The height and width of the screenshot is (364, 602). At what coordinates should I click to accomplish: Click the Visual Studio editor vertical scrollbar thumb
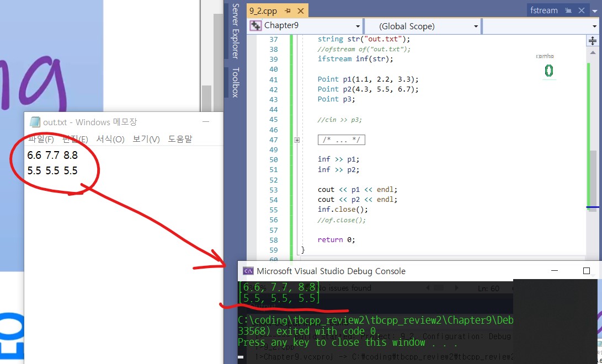pos(593,180)
